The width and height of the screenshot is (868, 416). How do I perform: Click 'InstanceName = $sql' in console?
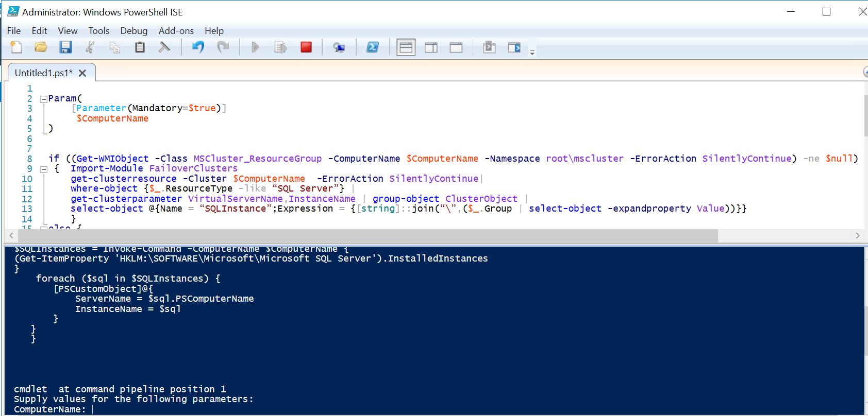pos(128,309)
